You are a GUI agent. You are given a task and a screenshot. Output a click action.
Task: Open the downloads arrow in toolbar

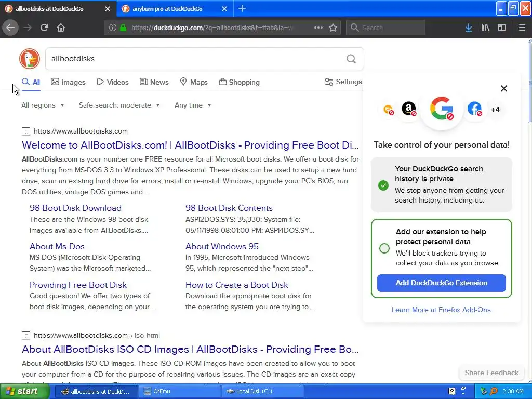[468, 28]
